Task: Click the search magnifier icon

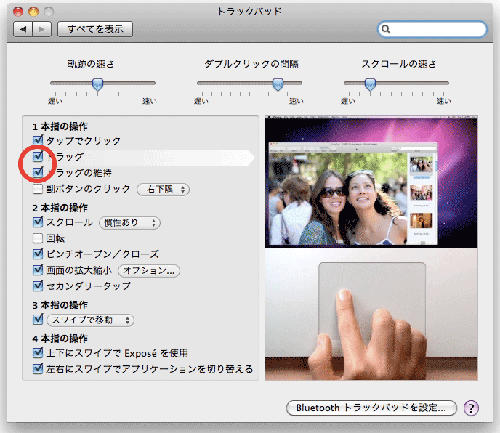Action: click(386, 29)
